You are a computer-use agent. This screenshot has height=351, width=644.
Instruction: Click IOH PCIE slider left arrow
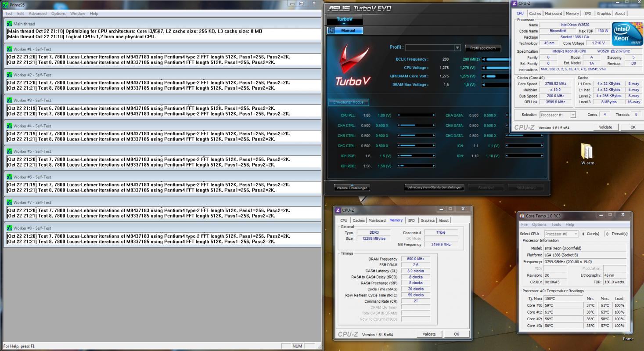coord(399,166)
